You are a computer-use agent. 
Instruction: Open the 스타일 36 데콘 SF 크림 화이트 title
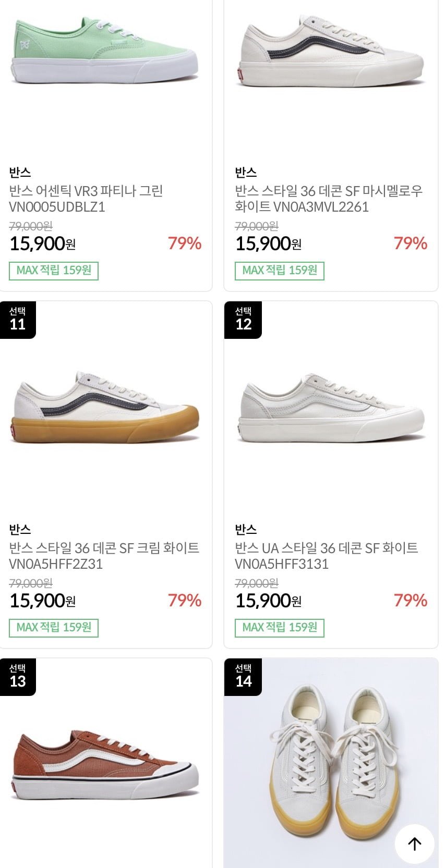click(104, 556)
